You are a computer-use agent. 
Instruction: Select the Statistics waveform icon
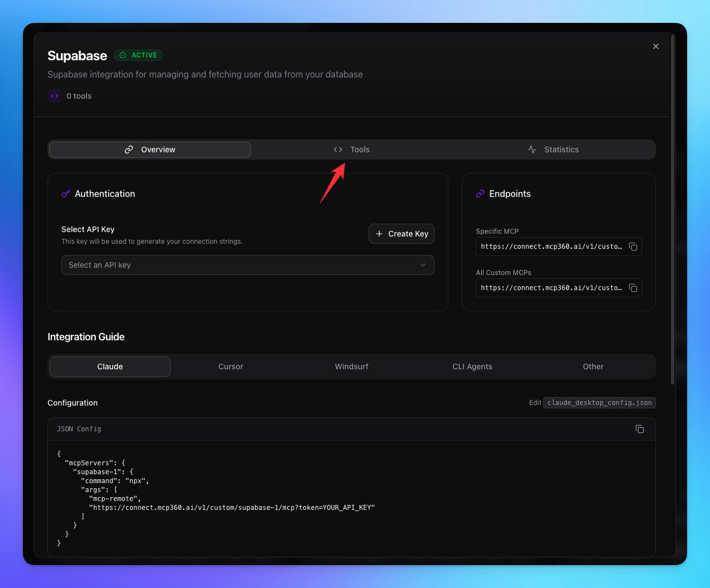pyautogui.click(x=531, y=150)
